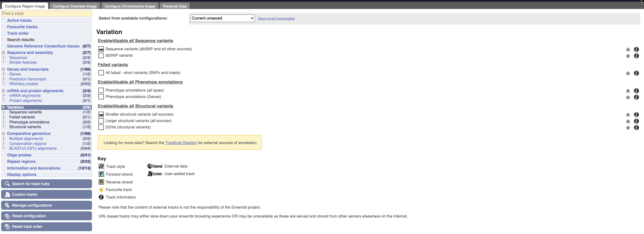Click Manage configurations button
This screenshot has width=644, height=234.
(x=46, y=205)
